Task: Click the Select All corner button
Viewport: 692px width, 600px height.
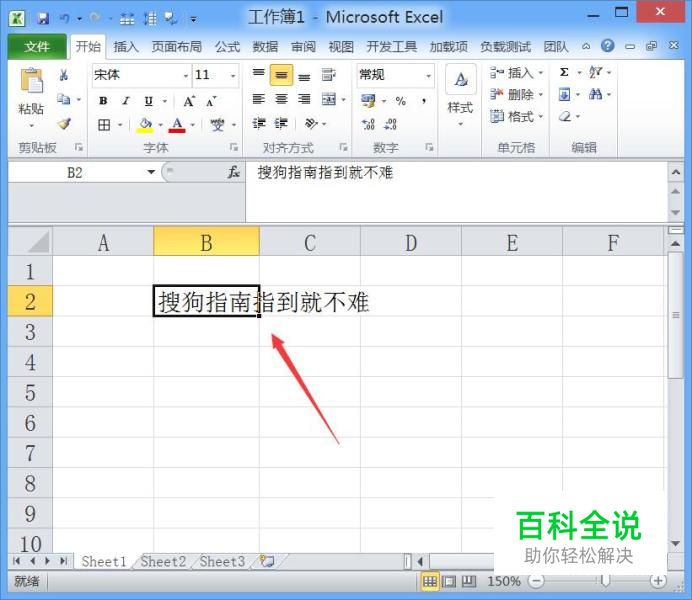Action: pyautogui.click(x=30, y=242)
